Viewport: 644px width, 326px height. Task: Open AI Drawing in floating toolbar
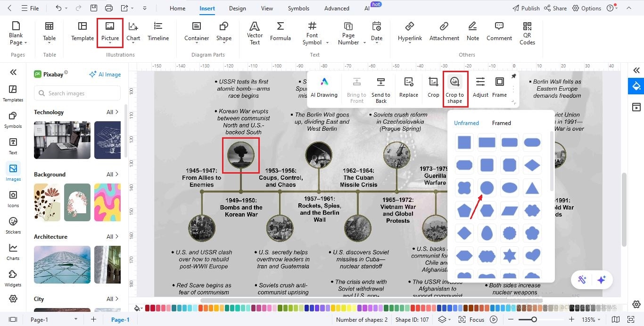324,88
